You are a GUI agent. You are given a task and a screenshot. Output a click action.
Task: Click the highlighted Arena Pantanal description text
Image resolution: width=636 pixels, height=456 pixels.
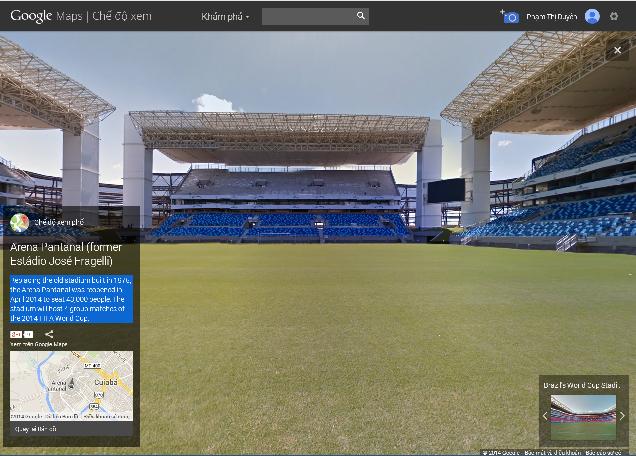(71, 298)
